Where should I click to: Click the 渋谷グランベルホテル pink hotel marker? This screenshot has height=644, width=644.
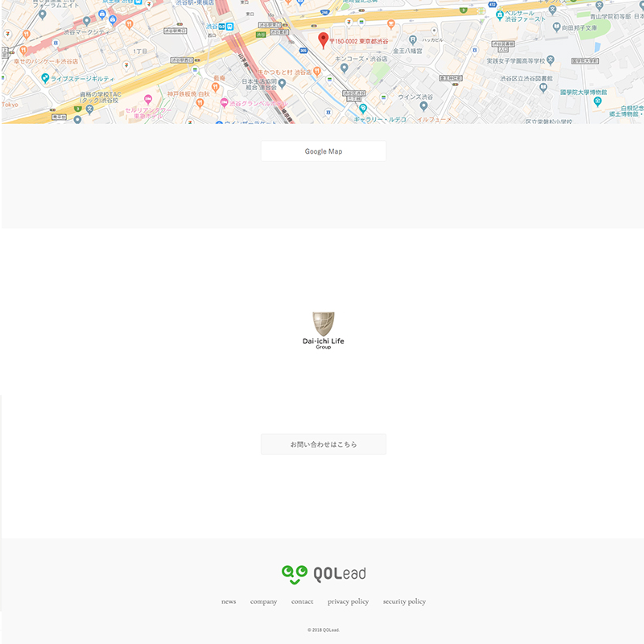[x=225, y=103]
